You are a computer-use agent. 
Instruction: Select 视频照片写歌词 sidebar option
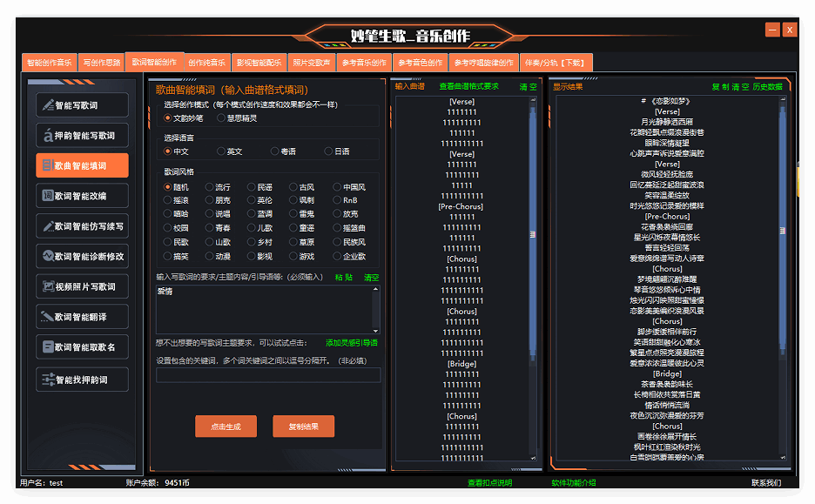(82, 286)
